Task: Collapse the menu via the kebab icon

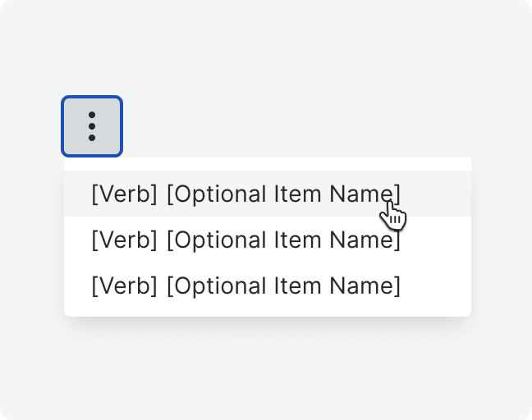Action: point(92,126)
